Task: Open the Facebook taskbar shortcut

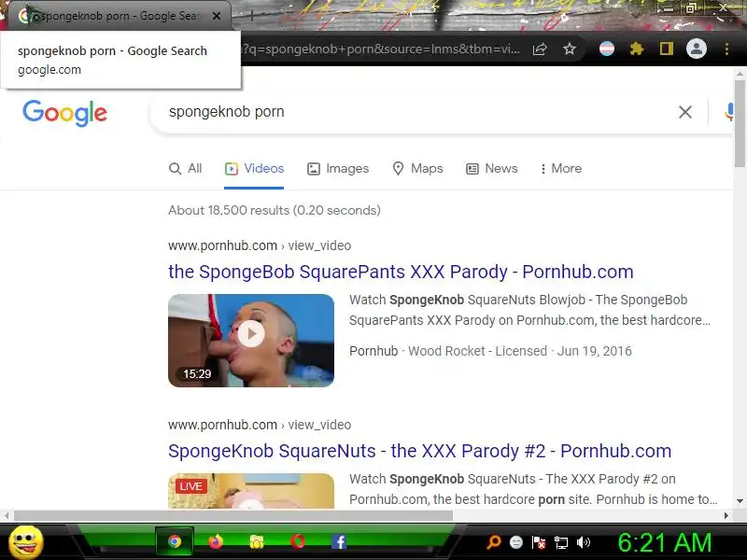Action: (339, 541)
